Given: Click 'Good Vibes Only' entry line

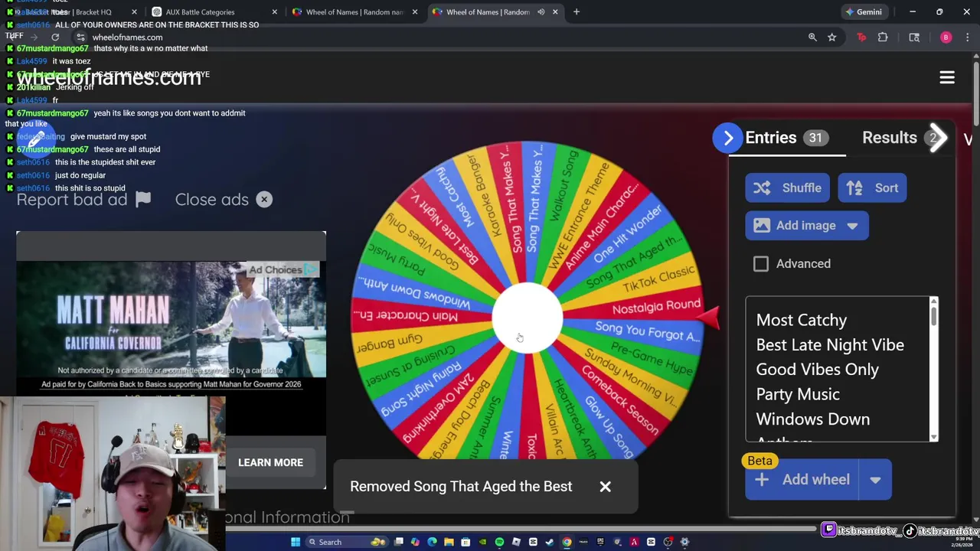Looking at the screenshot, I should tap(817, 370).
